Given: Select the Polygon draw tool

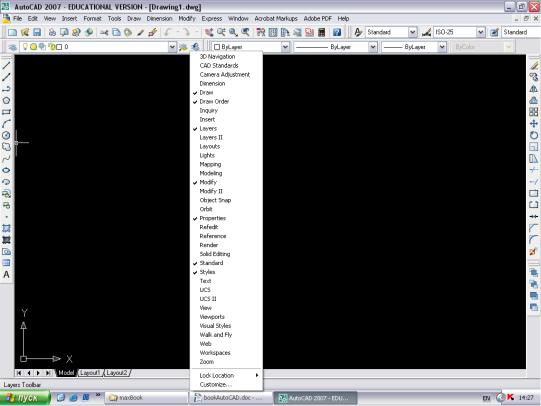Looking at the screenshot, I should click(6, 100).
